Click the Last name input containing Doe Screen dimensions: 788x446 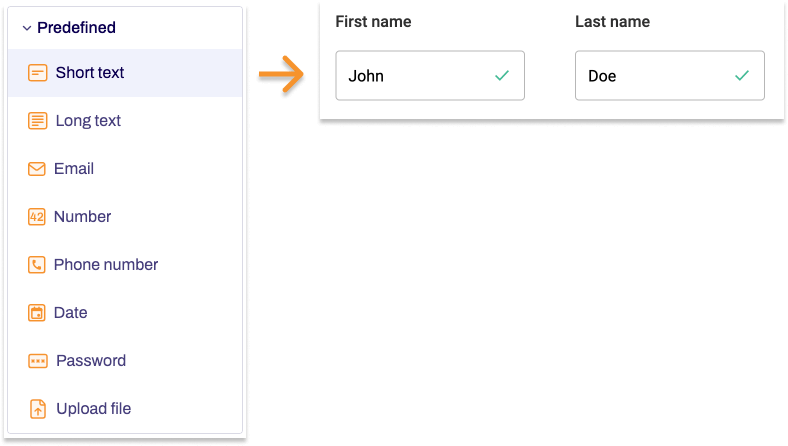pyautogui.click(x=650, y=76)
